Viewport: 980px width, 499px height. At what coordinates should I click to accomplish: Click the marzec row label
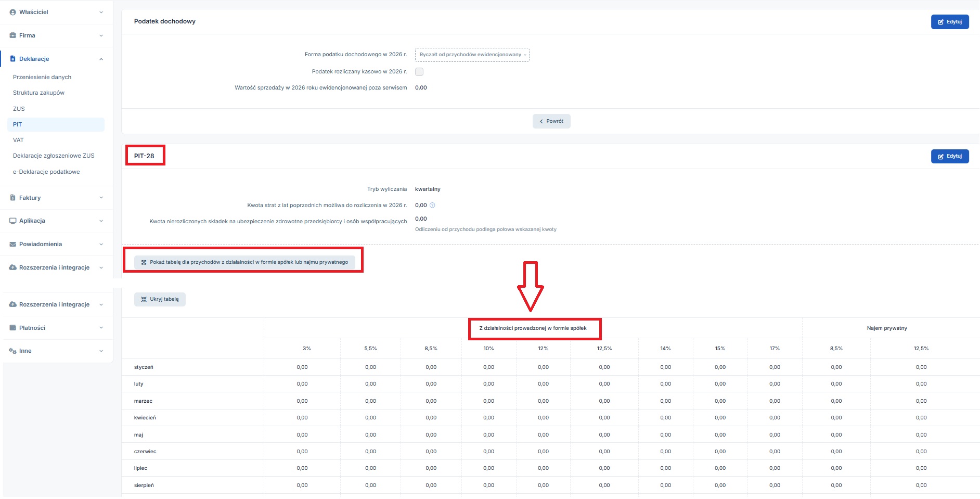(x=143, y=401)
